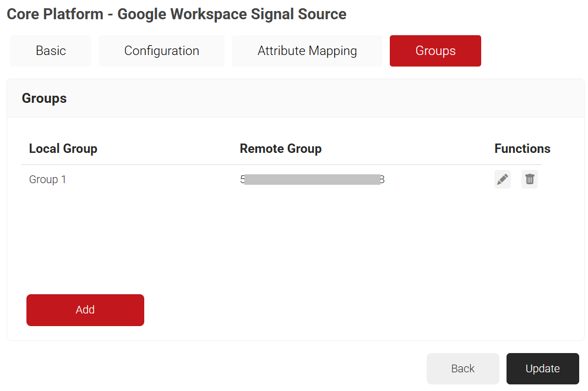Open the Configuration tab

click(161, 51)
